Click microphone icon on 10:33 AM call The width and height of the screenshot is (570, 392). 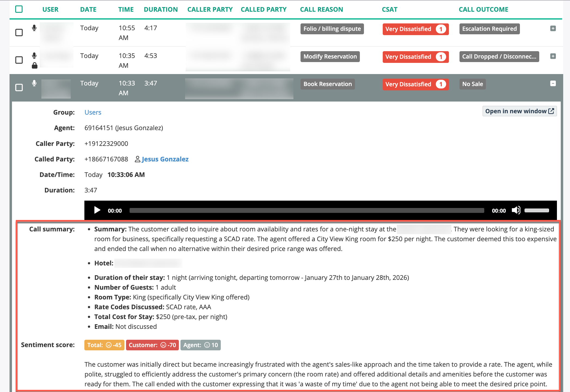(x=34, y=83)
